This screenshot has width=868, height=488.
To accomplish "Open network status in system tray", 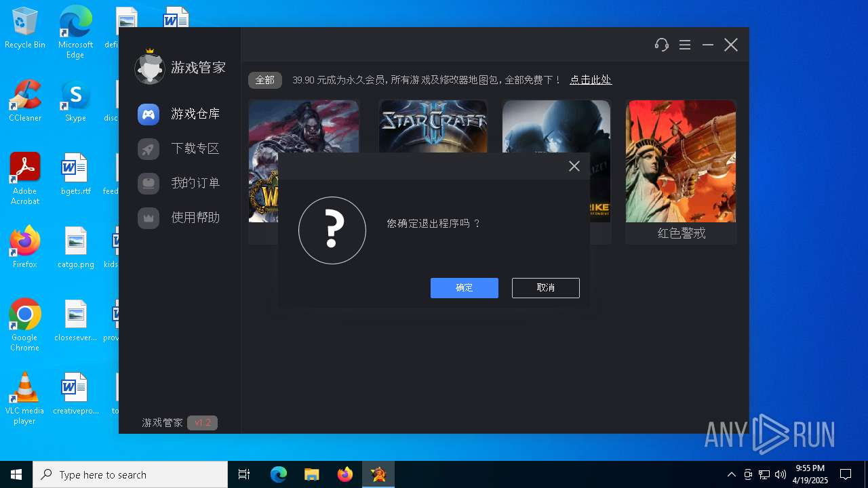I will pos(764,474).
